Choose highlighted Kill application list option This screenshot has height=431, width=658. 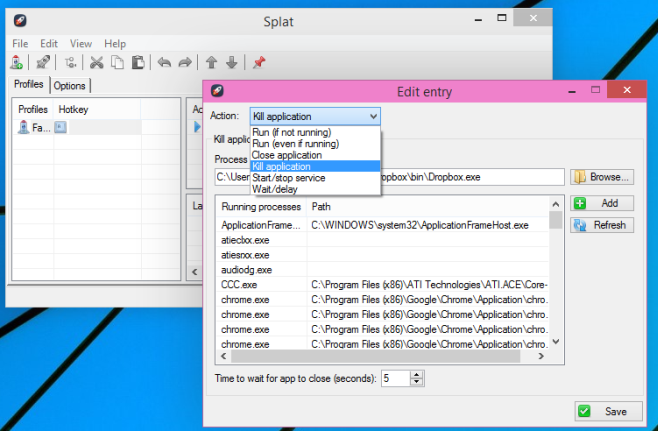tap(315, 166)
